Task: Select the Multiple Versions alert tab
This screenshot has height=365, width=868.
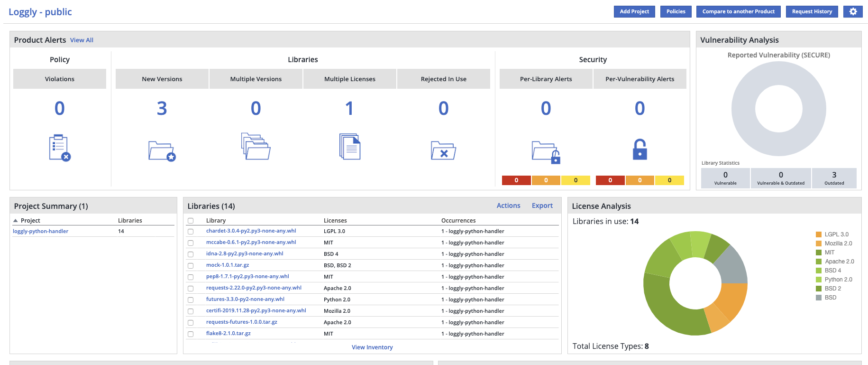Action: (x=256, y=79)
